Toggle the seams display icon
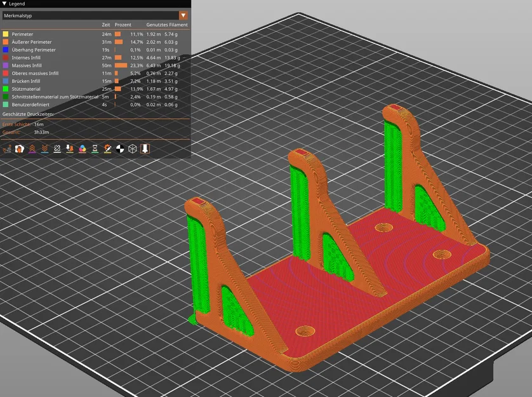Viewport: 532px width, 397px height. [x=57, y=149]
